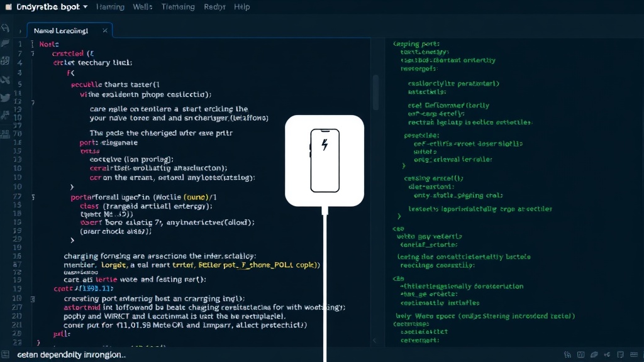Open the 'Ondyrethe bpot' dropdown arrow

(85, 6)
